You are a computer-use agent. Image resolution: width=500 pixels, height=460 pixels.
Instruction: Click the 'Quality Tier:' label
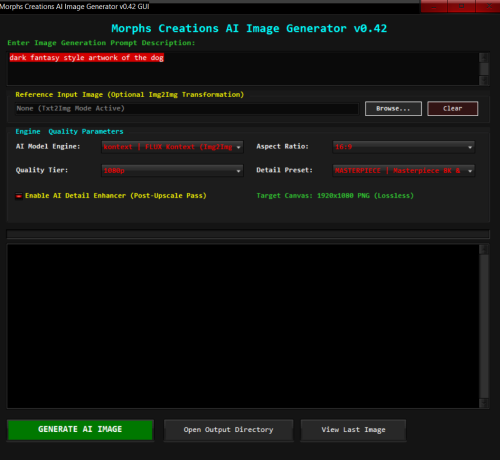(42, 170)
